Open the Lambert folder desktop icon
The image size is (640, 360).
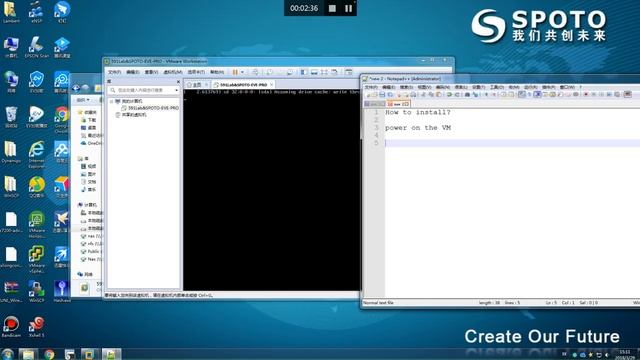[x=11, y=12]
